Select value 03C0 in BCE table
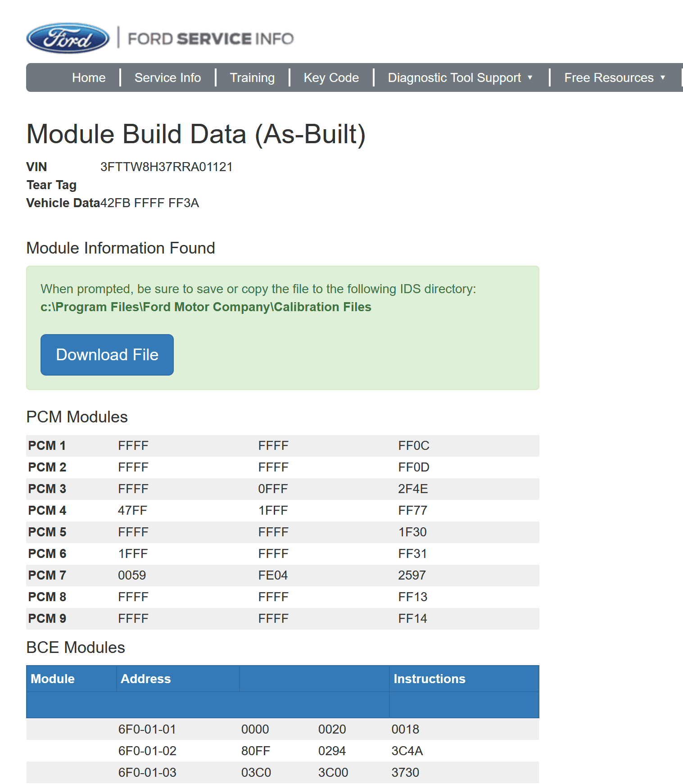This screenshot has height=784, width=683. coord(256,773)
